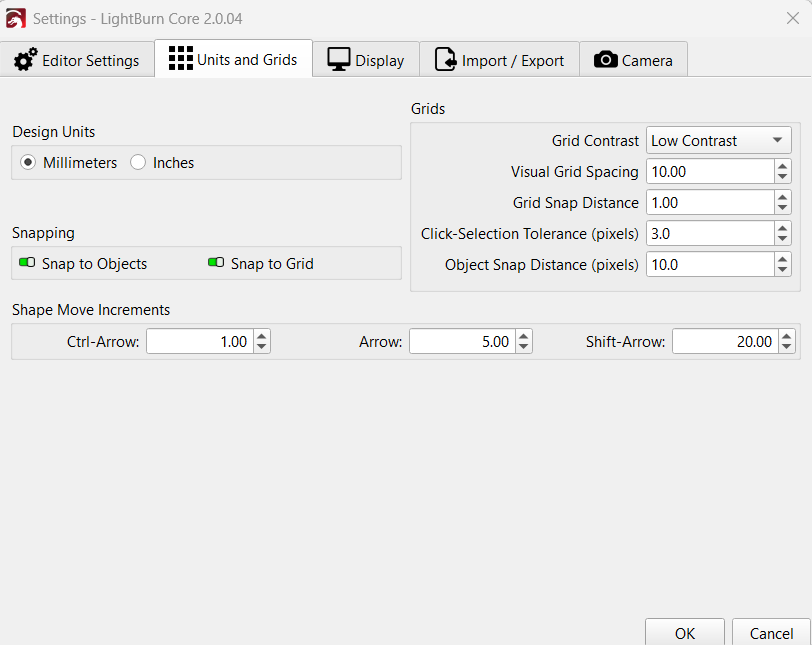Click the Cancel button

pos(771,633)
